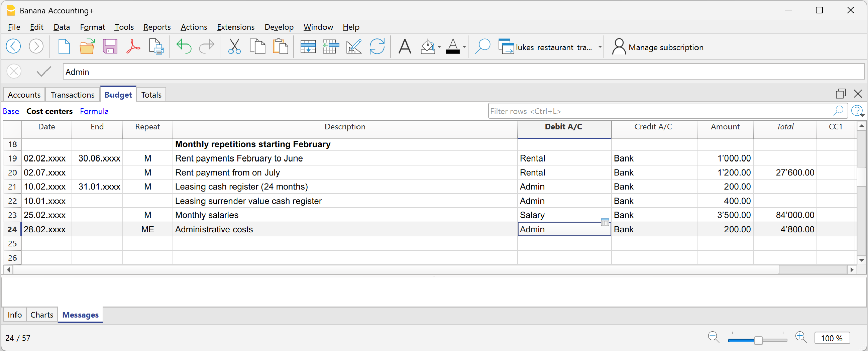
Task: Expand the fill color dropdown arrow
Action: coord(439,47)
